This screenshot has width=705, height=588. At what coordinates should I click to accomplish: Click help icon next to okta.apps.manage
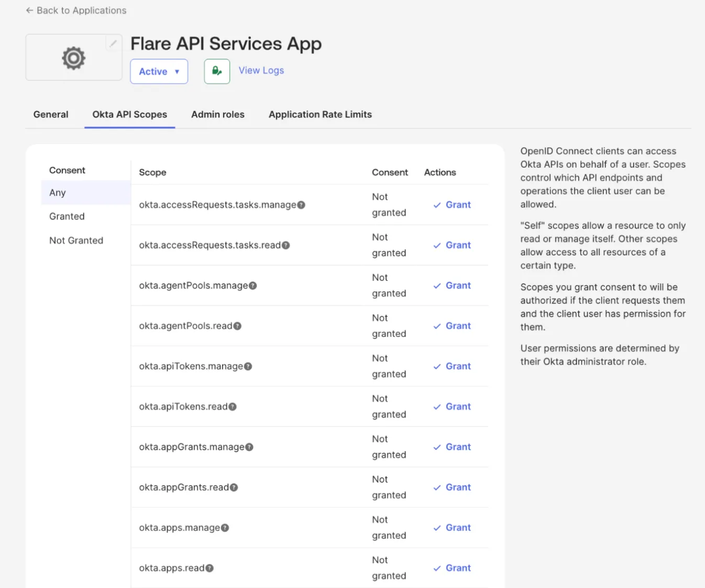[225, 528]
